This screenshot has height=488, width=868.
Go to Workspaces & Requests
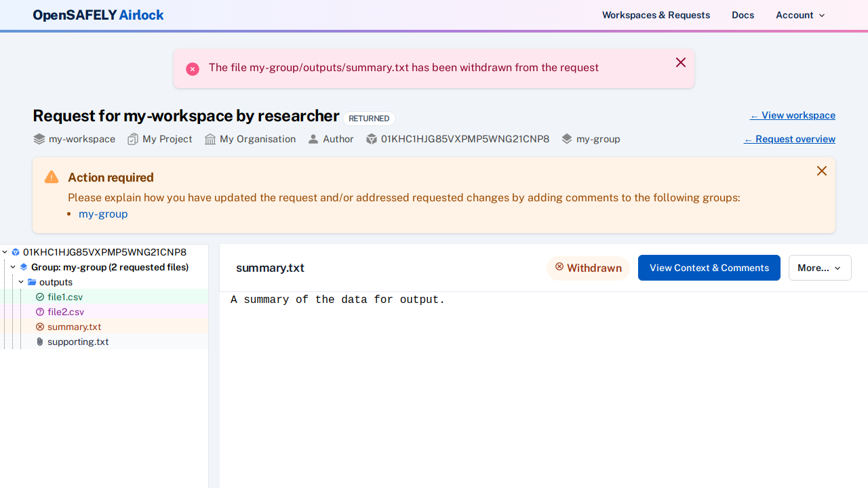(x=656, y=15)
